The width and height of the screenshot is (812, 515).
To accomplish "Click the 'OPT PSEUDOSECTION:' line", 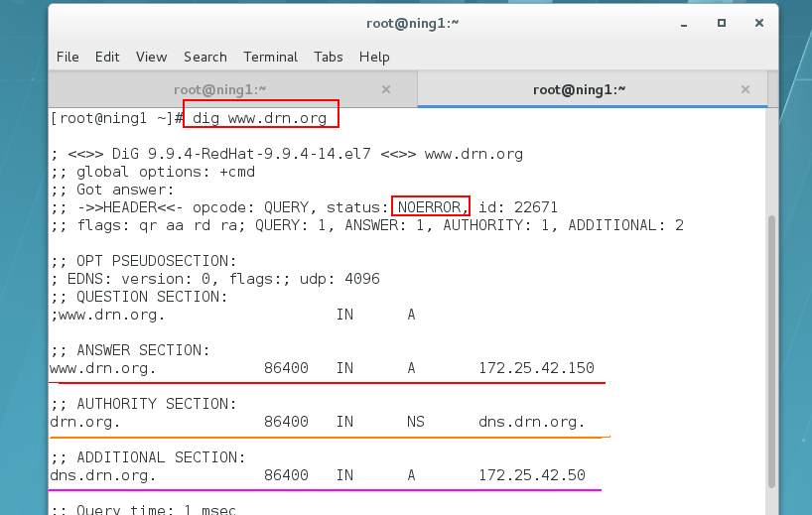I will [144, 261].
